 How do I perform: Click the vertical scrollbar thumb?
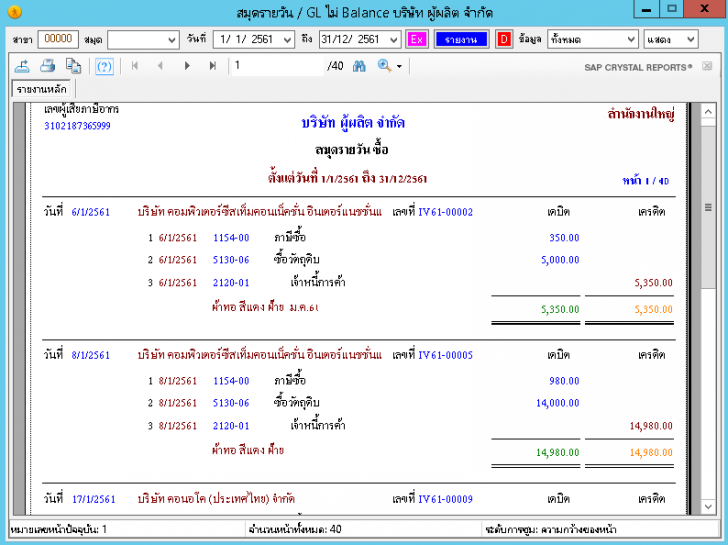(708, 207)
